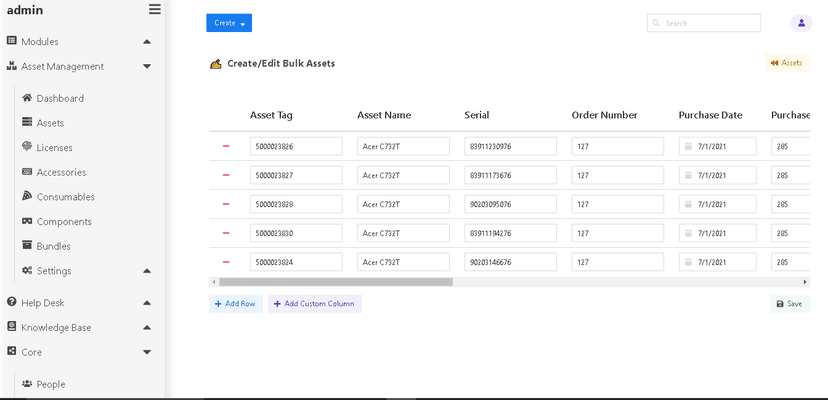Toggle the hamburger menu beside admin
The width and height of the screenshot is (828, 400).
(x=155, y=10)
